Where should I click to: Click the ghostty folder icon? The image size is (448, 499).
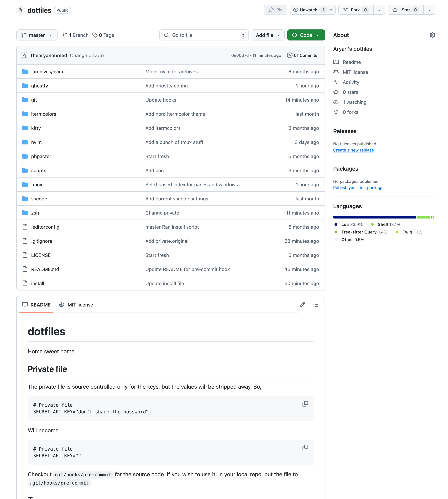pos(25,86)
